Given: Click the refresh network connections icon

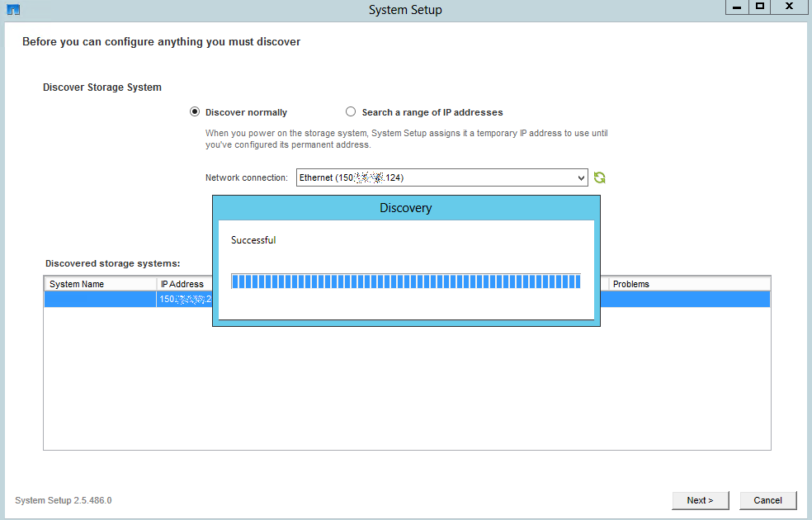Looking at the screenshot, I should pyautogui.click(x=599, y=177).
